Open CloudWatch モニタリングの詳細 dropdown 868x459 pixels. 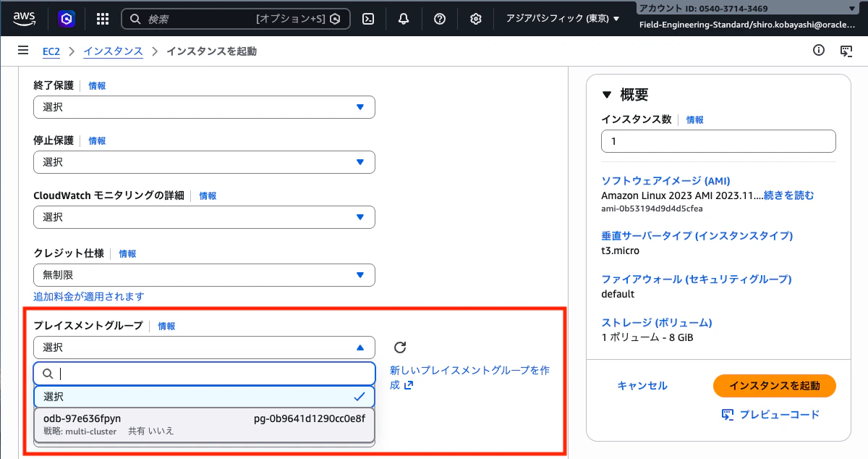click(x=204, y=217)
